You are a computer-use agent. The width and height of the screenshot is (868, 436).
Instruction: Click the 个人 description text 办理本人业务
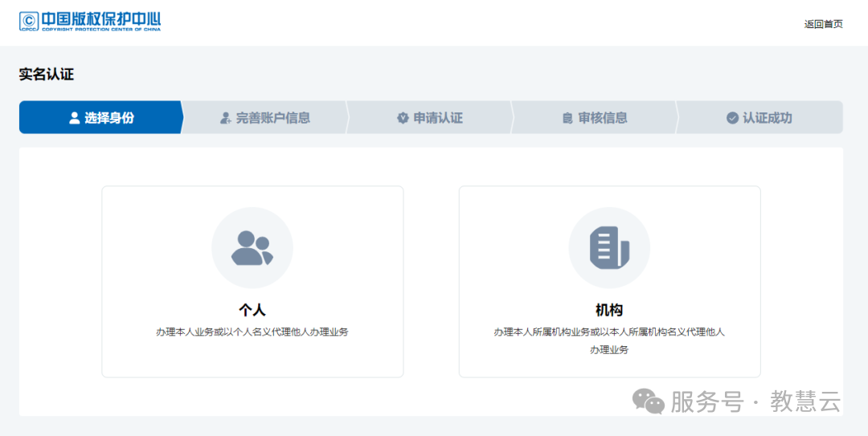[x=252, y=332]
